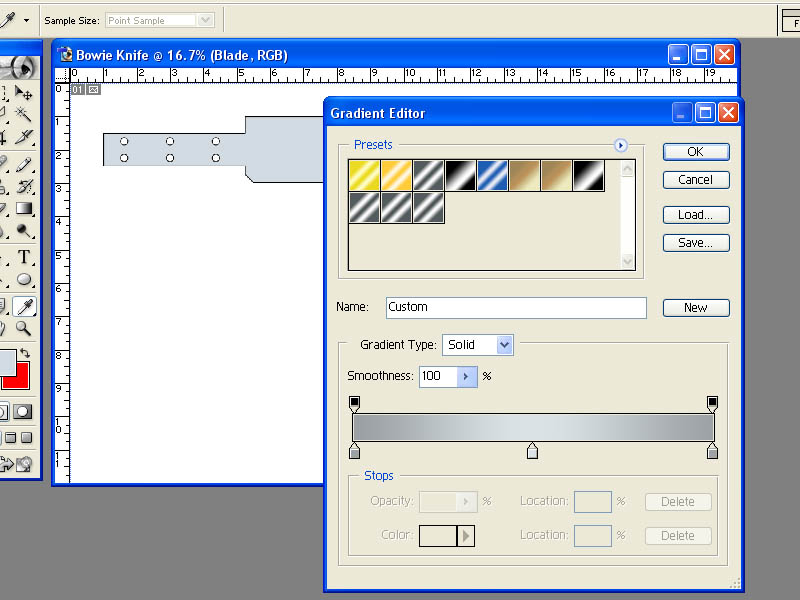The width and height of the screenshot is (800, 600).
Task: Select the Ellipse shape tool
Action: 23,279
